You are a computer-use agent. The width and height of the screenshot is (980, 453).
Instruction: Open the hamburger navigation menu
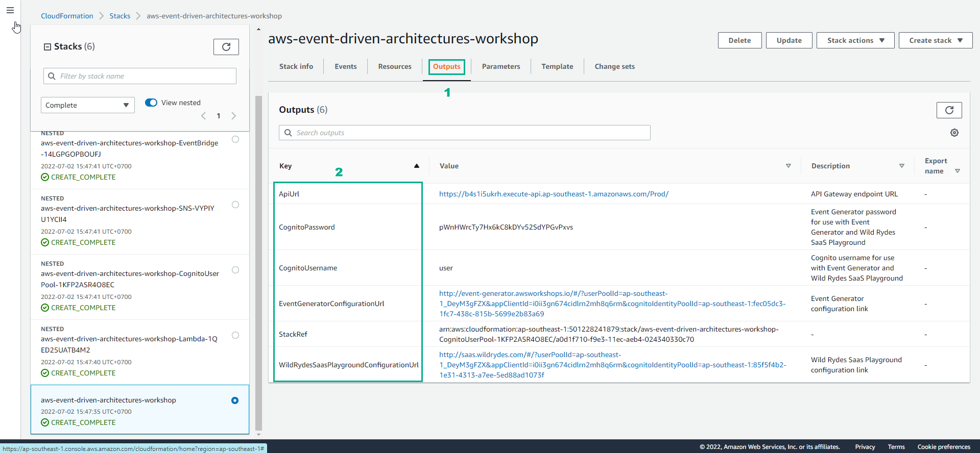[10, 10]
